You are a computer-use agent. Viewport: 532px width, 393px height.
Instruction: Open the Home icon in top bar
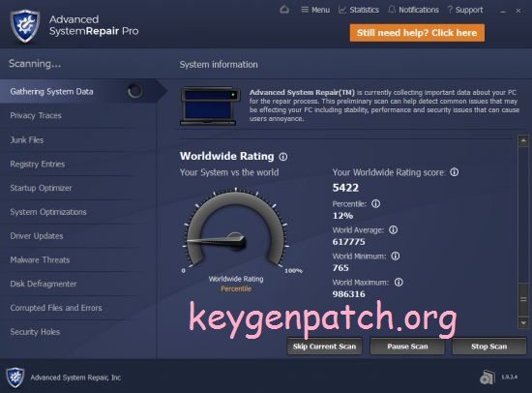coord(284,9)
